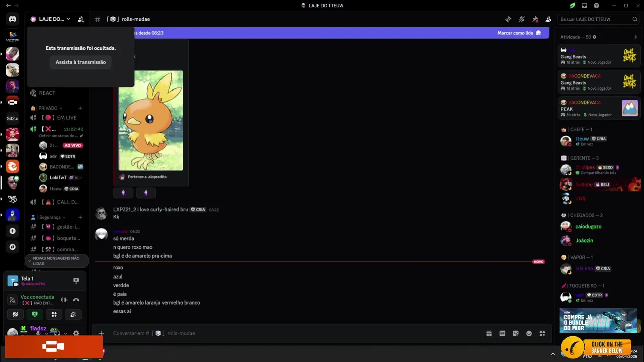The height and width of the screenshot is (362, 644).
Task: Click back navigation arrow in title bar
Action: pos(8,6)
